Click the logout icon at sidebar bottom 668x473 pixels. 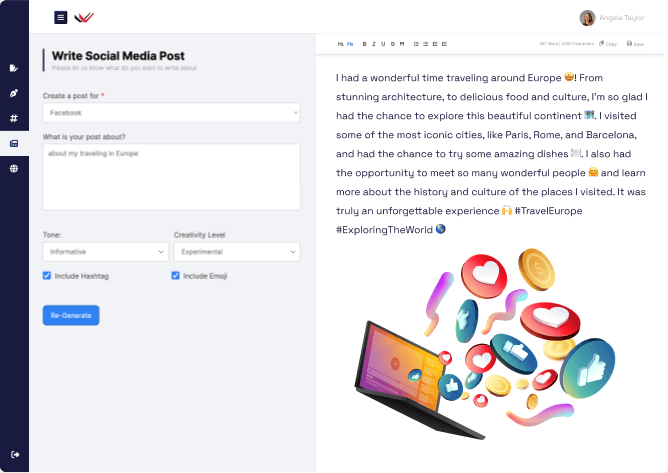point(14,456)
